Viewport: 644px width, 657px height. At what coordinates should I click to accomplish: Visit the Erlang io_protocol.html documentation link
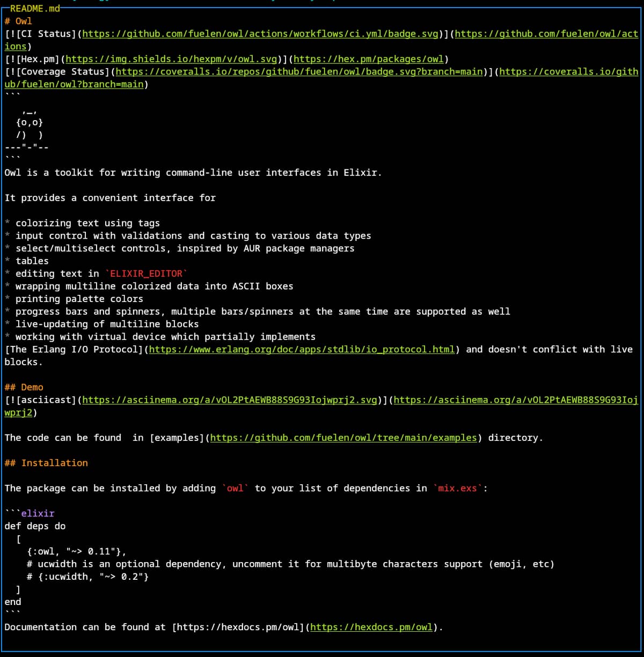pos(302,349)
